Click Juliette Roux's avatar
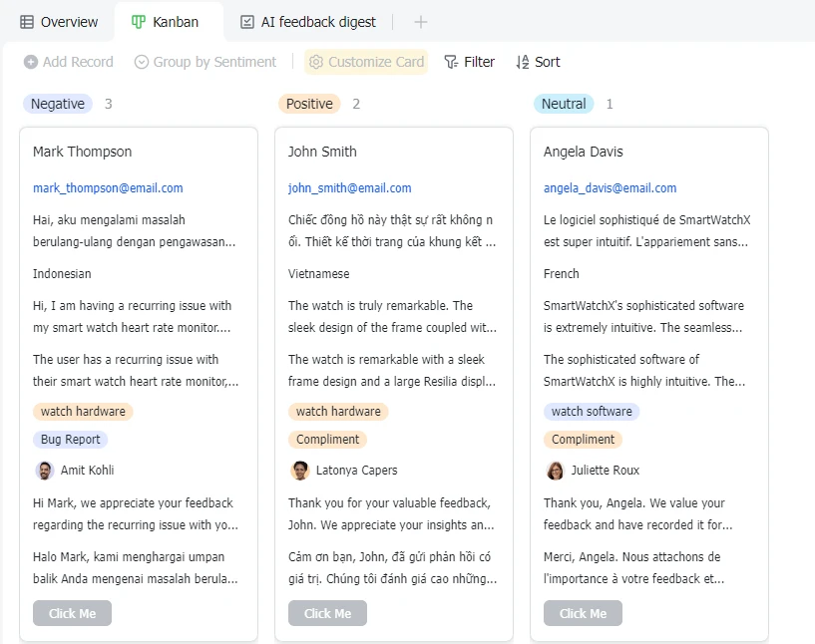The image size is (815, 644). [x=556, y=471]
